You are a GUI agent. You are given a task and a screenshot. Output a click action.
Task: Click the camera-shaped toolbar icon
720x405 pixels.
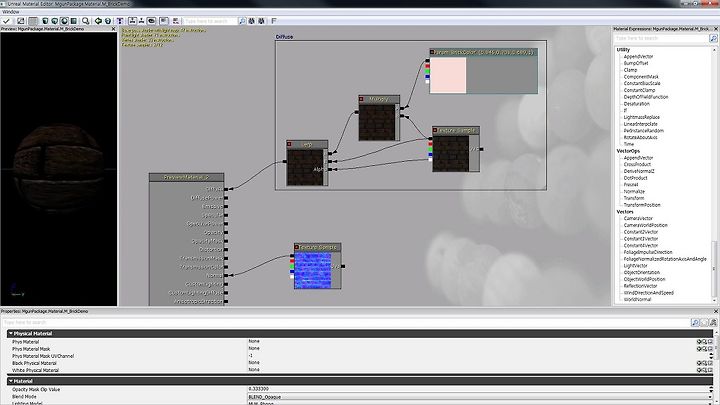151,21
